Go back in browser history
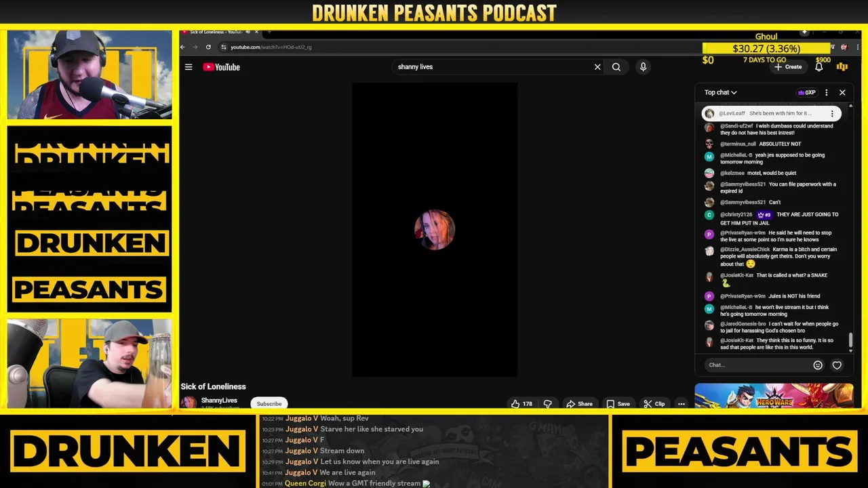Screen dimensions: 868x488 182,47
